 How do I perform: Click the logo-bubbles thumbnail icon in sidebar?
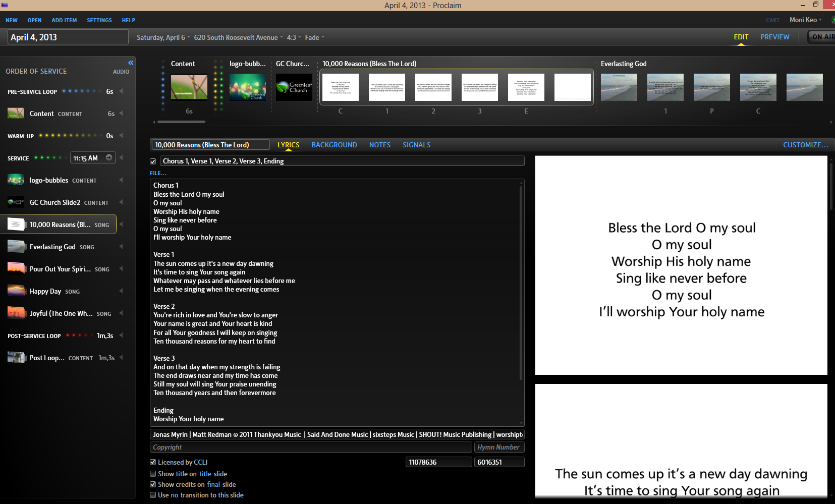[x=16, y=180]
